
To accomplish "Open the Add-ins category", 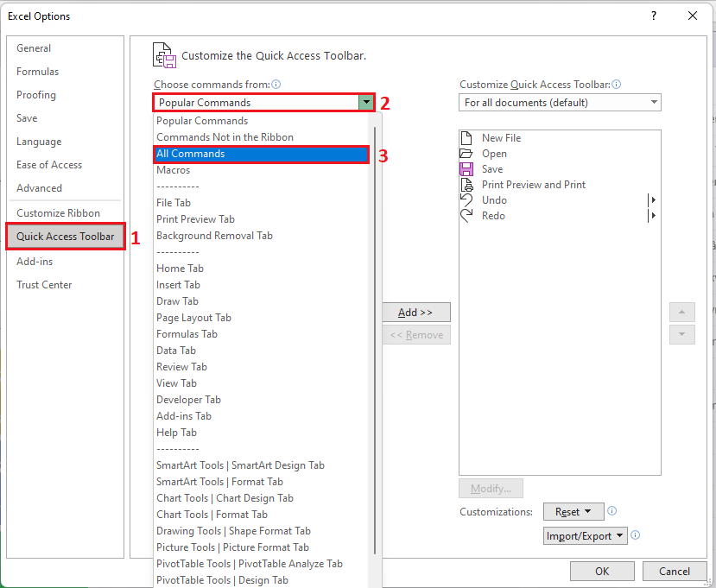I will pos(65,262).
